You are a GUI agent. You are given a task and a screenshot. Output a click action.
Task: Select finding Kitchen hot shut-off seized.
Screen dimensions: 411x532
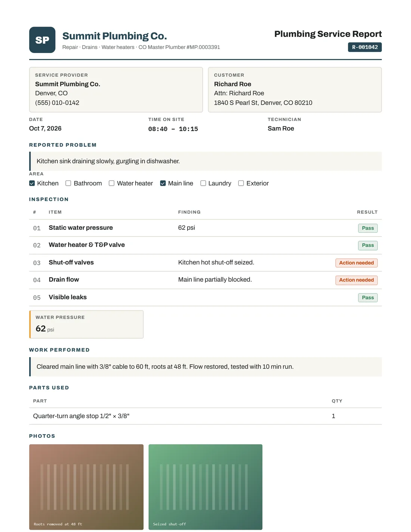pyautogui.click(x=216, y=263)
